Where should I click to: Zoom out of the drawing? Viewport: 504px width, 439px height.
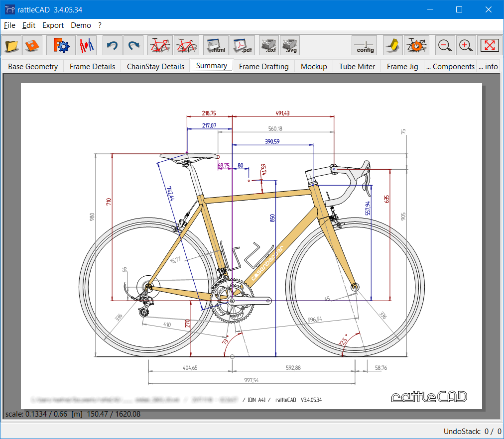coord(445,45)
